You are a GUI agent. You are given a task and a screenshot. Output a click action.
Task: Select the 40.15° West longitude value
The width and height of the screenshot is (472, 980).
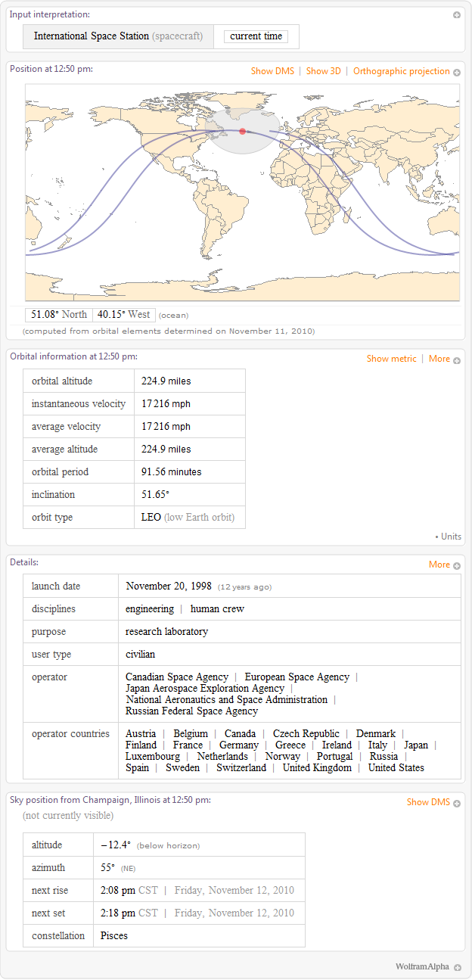(124, 315)
